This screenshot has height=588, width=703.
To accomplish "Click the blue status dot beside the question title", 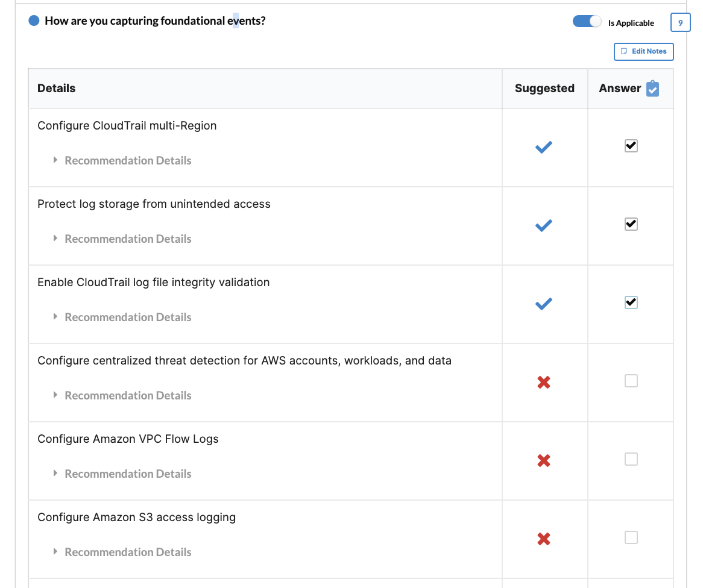I will point(34,20).
